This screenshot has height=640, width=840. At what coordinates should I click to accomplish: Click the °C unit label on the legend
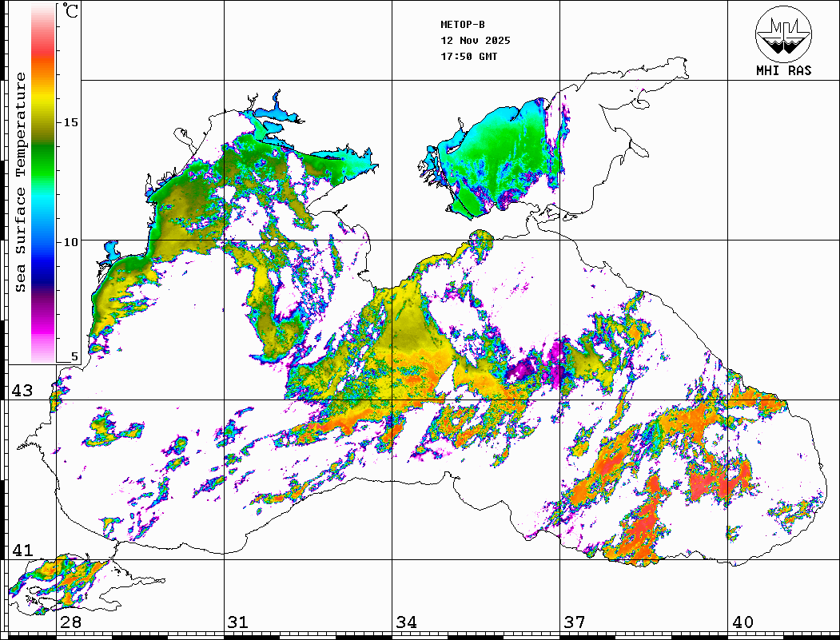[x=71, y=11]
